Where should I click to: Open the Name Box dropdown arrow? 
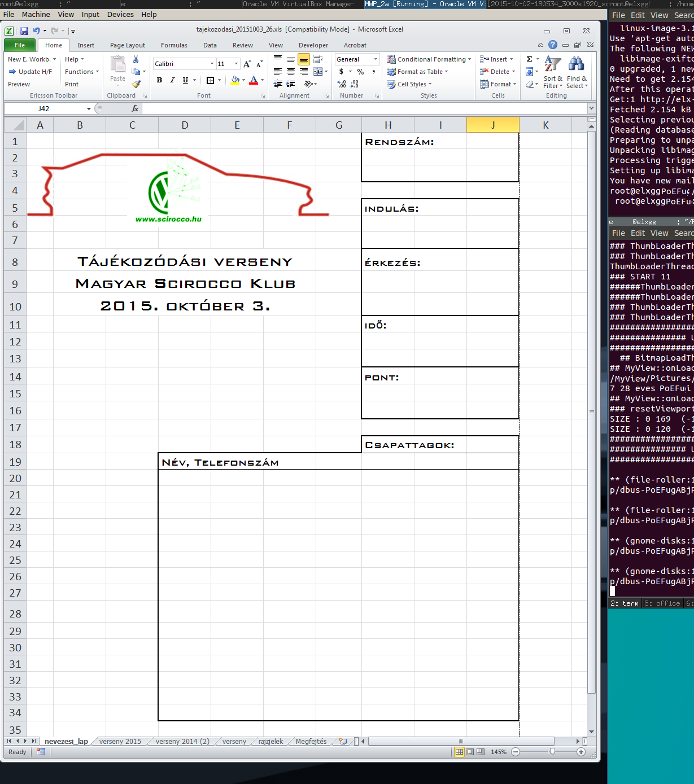(x=89, y=108)
